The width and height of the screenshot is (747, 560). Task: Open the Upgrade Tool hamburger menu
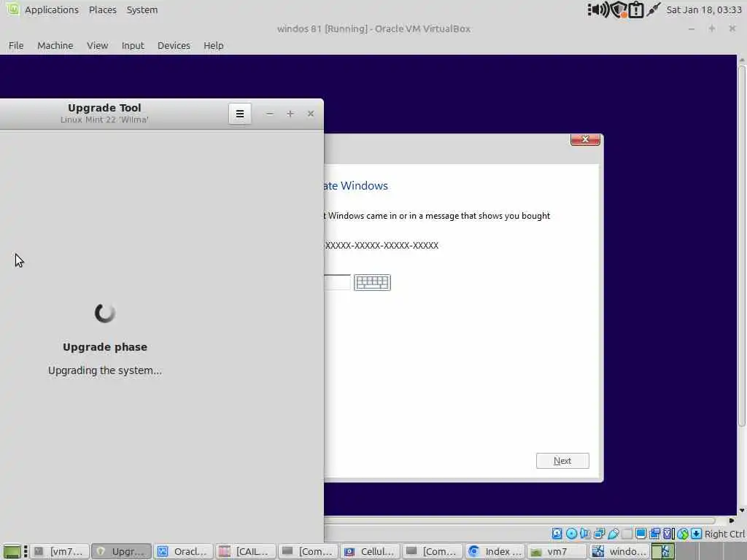(x=239, y=114)
